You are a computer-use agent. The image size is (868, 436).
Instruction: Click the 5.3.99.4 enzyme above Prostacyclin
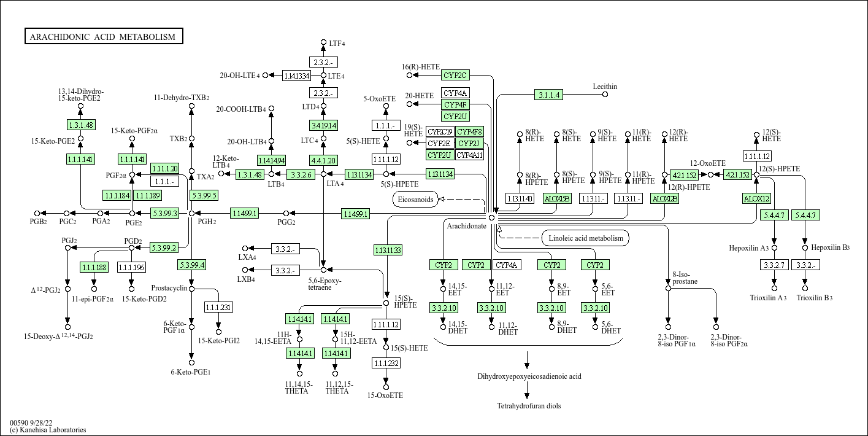point(191,265)
